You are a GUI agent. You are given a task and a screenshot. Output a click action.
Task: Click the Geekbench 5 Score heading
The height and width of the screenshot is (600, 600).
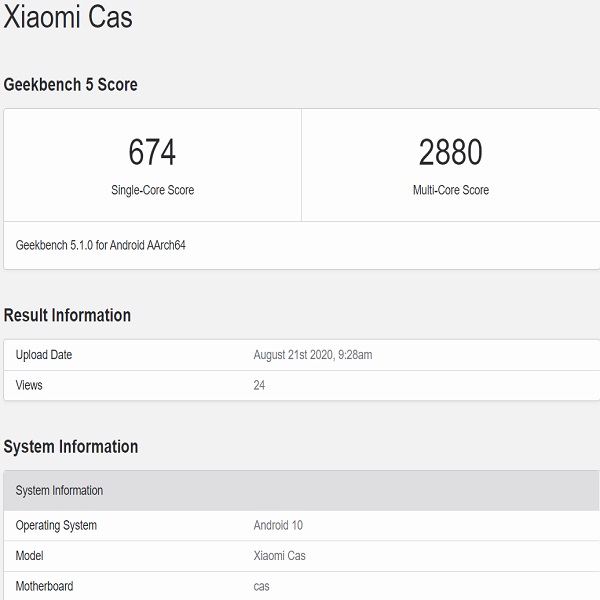[70, 85]
